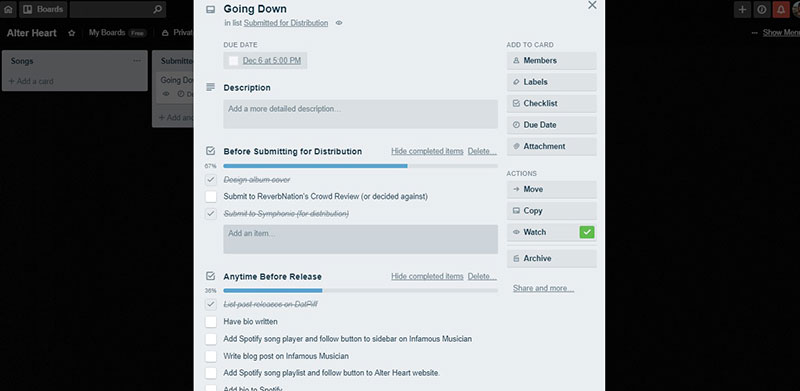This screenshot has height=391, width=800.
Task: Click the Free plan badge
Action: click(137, 33)
